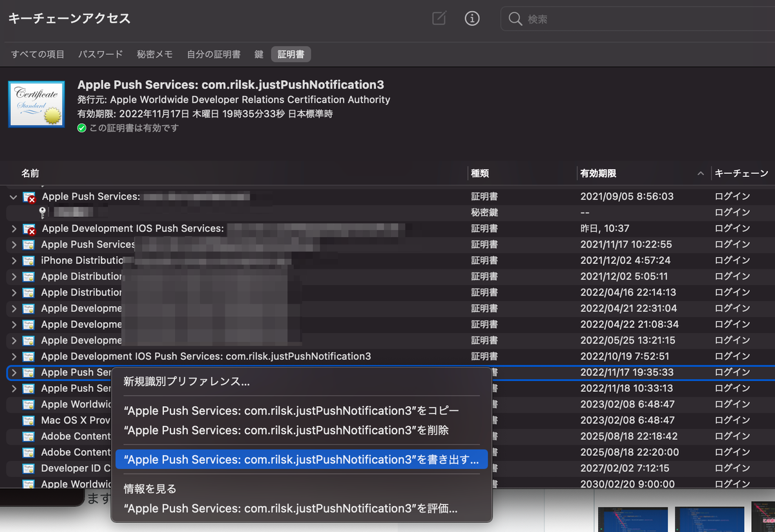Image resolution: width=775 pixels, height=532 pixels.
Task: Switch to 鍵 tab
Action: 259,54
